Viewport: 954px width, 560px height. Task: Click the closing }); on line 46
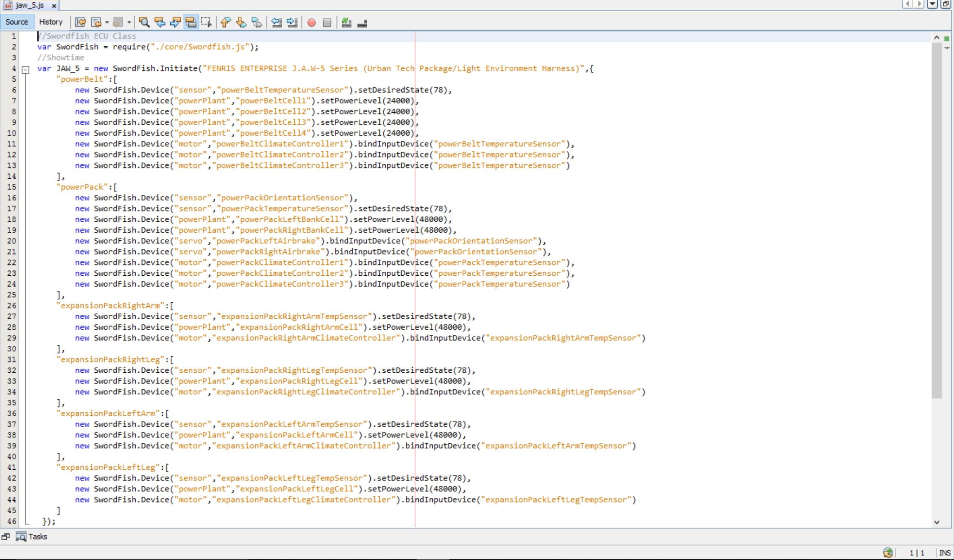tap(49, 521)
